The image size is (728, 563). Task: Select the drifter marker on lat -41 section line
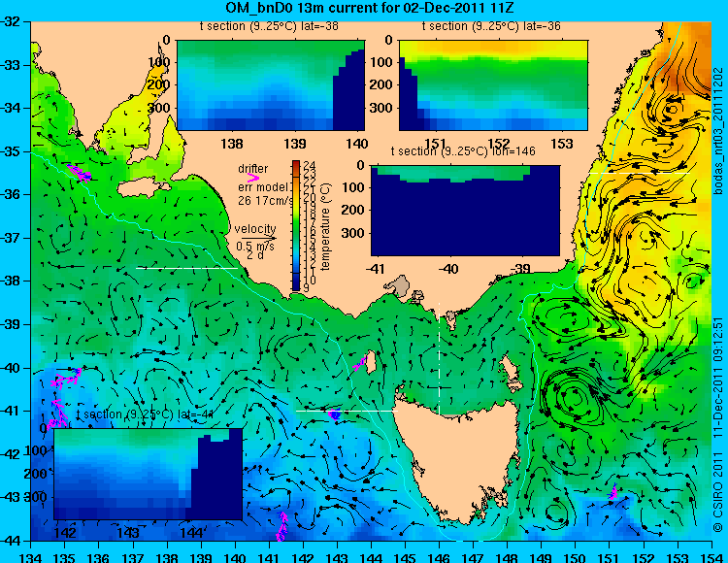[334, 414]
